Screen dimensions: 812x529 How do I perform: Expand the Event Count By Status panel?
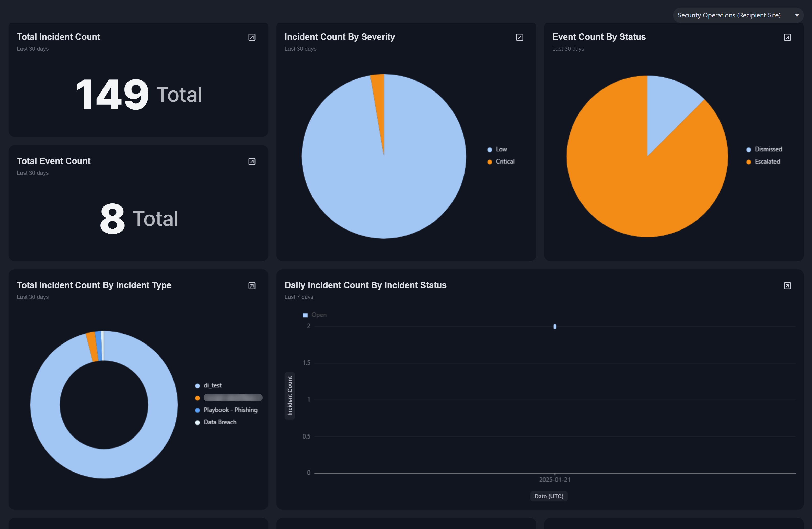tap(787, 37)
